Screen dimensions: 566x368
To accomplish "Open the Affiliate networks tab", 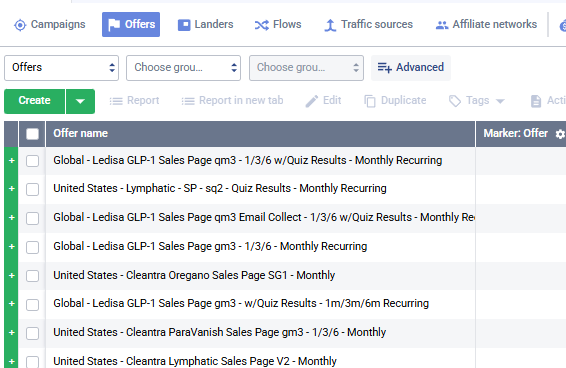I will point(486,25).
